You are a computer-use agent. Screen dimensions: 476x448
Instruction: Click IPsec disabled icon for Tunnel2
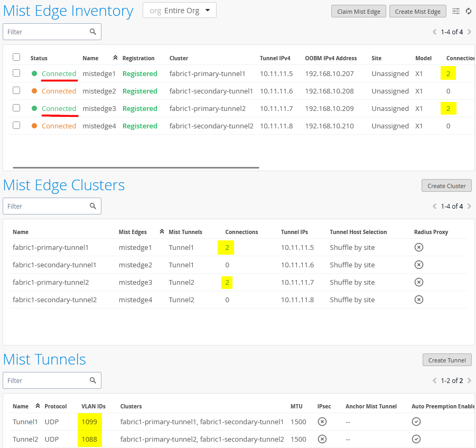pyautogui.click(x=322, y=439)
